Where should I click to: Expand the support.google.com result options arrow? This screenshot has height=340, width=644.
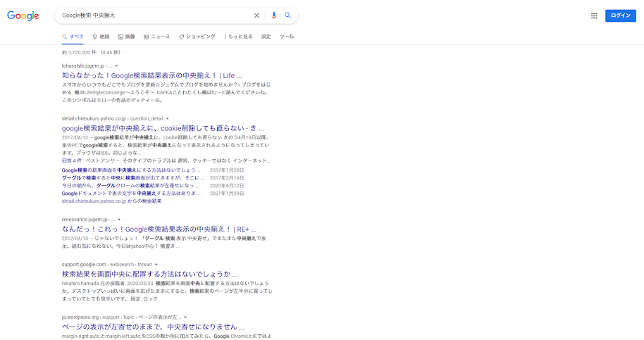156,265
